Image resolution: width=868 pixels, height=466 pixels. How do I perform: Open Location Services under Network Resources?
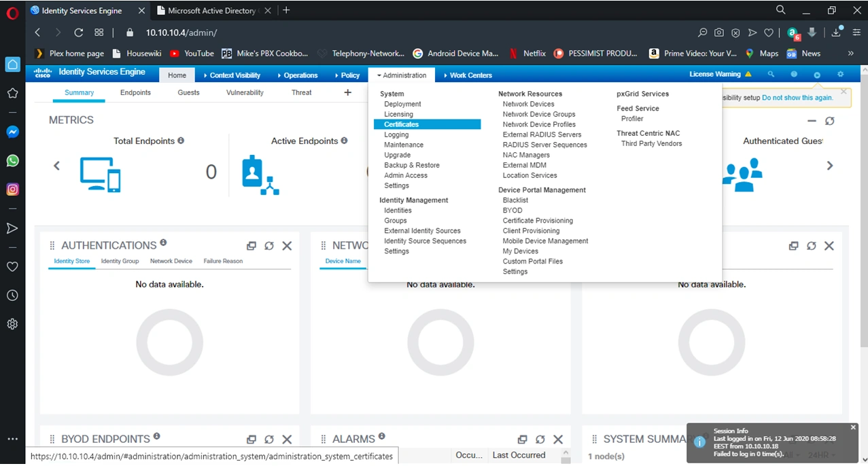(x=530, y=175)
